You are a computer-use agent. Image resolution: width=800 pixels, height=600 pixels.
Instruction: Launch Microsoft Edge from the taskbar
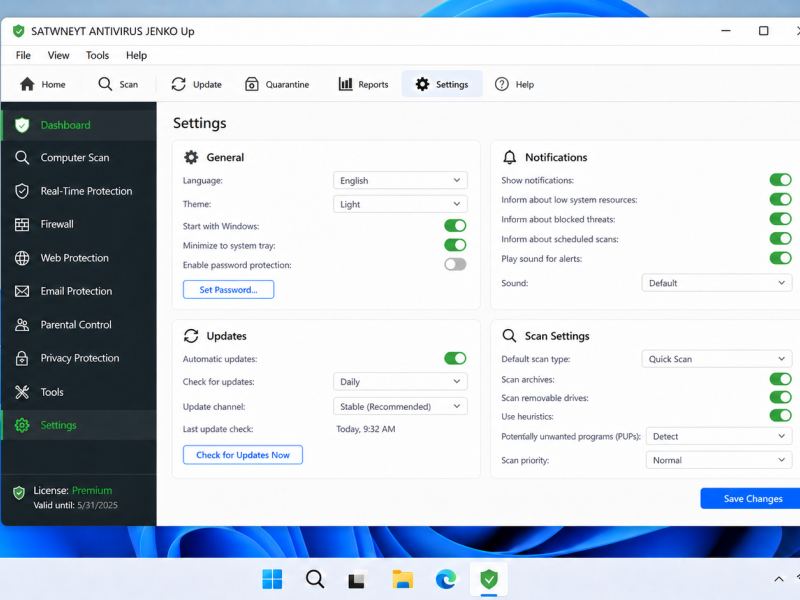pos(446,579)
